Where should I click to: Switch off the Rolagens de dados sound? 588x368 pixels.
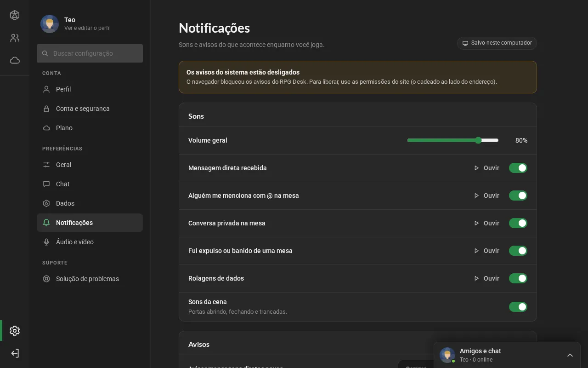(518, 278)
